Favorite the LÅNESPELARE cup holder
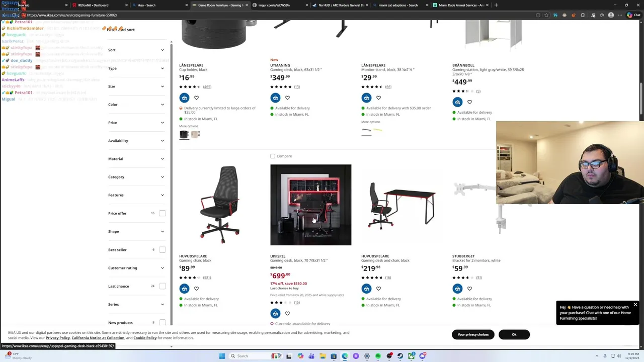This screenshot has width=644, height=362. tap(196, 98)
